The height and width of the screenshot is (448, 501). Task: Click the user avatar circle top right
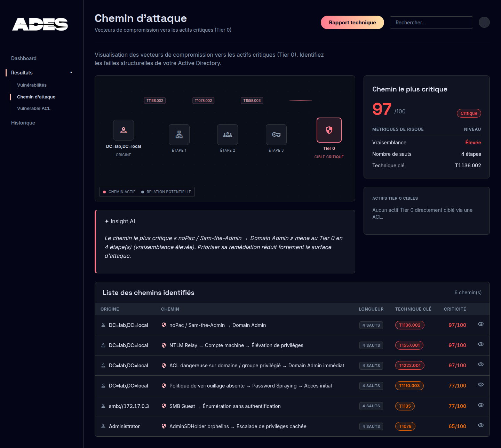[484, 22]
